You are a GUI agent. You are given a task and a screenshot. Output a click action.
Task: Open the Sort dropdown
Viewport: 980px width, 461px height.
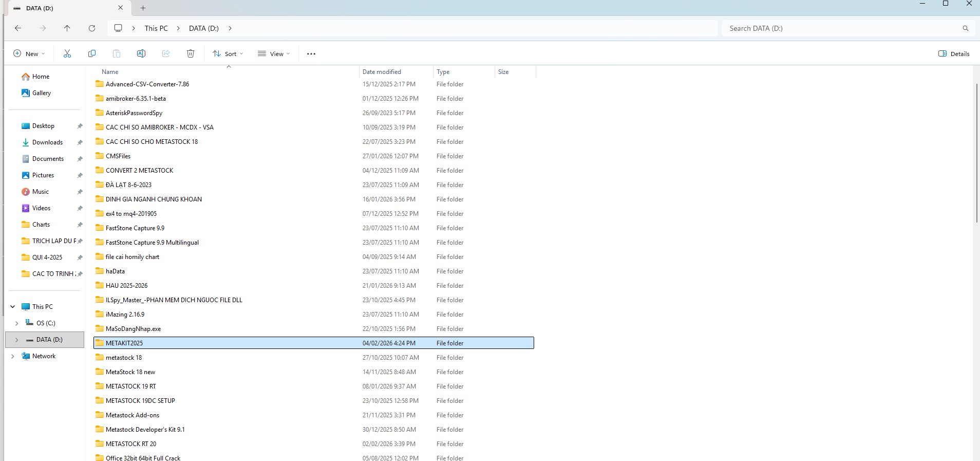coord(228,53)
